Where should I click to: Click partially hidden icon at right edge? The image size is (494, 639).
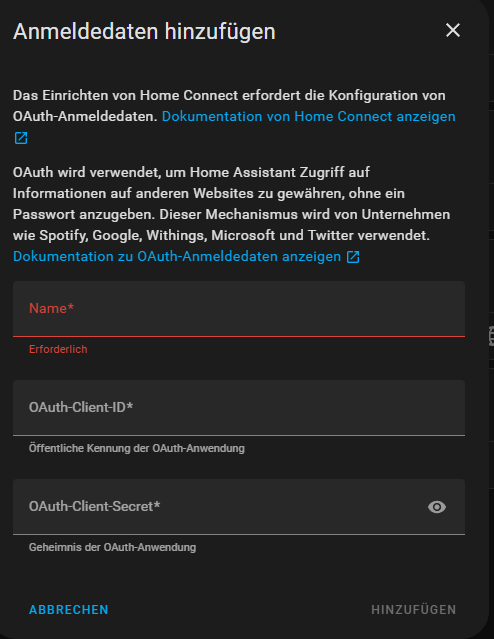click(x=491, y=336)
